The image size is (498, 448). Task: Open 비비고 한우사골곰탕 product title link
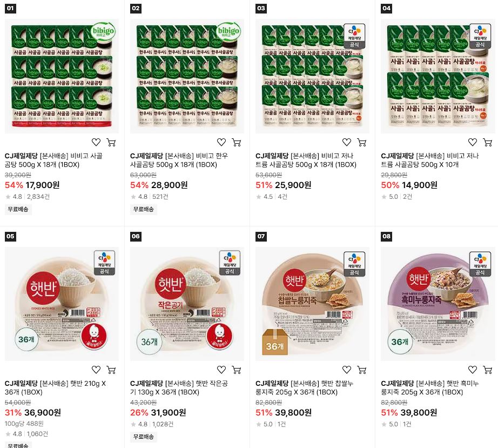click(x=179, y=160)
